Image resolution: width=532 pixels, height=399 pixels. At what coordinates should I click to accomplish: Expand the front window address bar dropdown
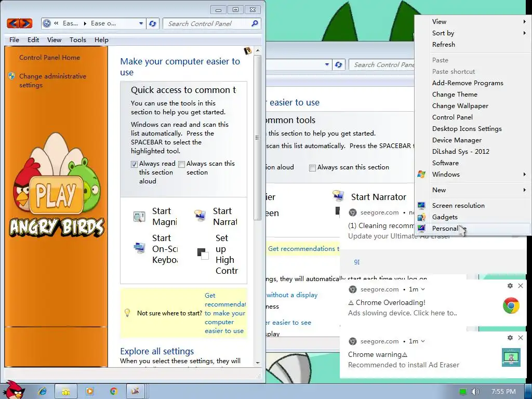(x=141, y=23)
